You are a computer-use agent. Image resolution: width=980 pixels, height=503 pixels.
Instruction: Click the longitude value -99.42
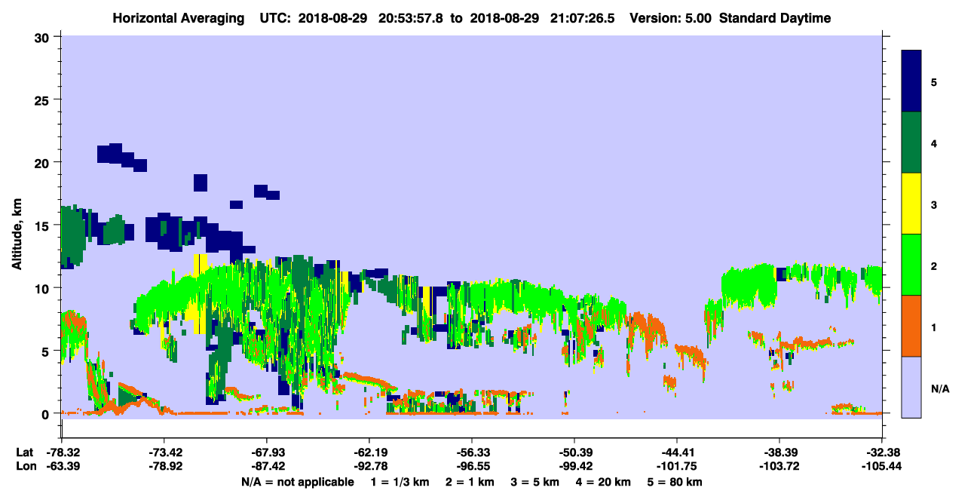[574, 466]
